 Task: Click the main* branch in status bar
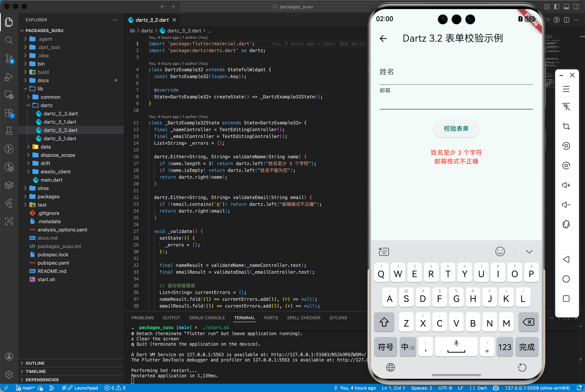click(x=25, y=388)
